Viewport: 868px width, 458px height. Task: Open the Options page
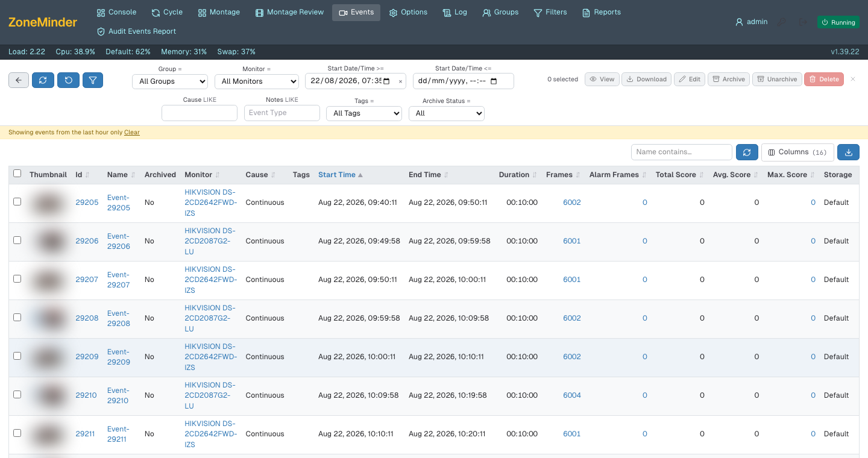408,12
